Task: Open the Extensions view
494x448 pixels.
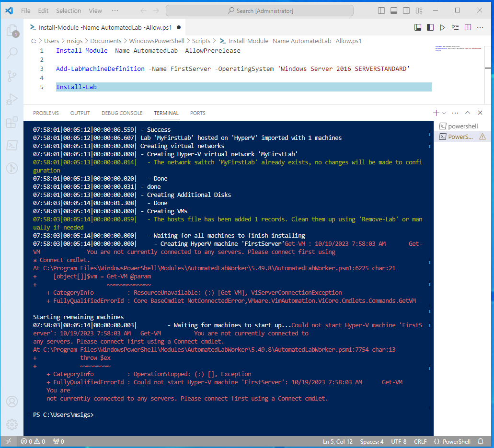Action: click(x=12, y=122)
